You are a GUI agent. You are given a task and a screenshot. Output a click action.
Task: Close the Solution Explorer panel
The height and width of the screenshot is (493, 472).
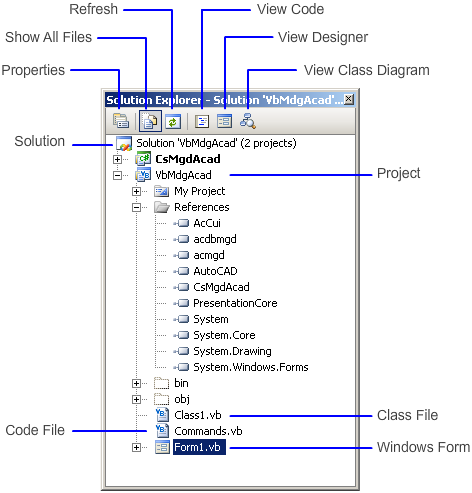(x=348, y=99)
